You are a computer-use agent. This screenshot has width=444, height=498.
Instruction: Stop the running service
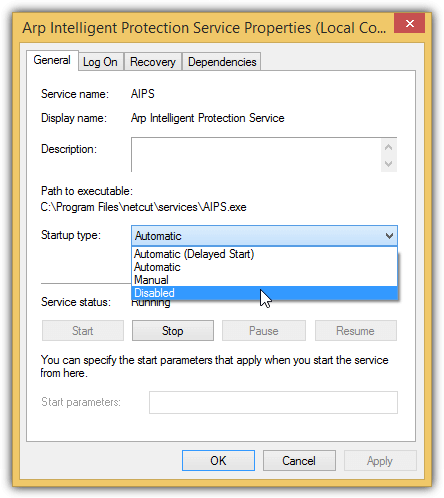pos(173,331)
